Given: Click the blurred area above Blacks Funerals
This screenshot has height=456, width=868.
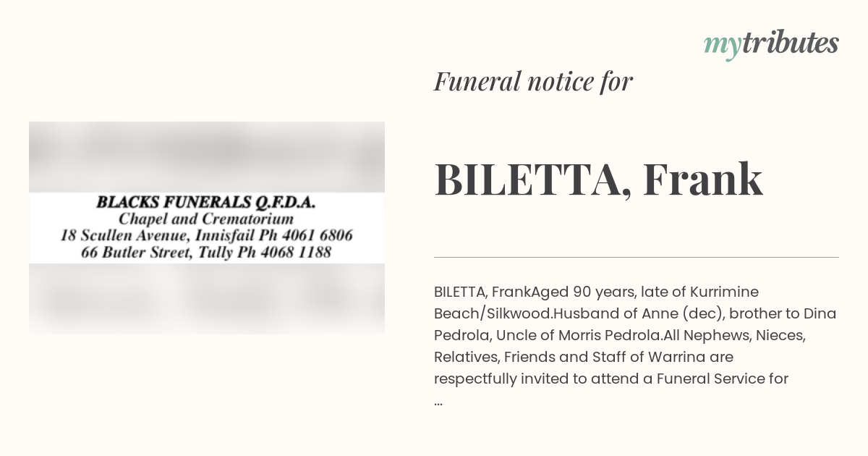Looking at the screenshot, I should coord(207,155).
